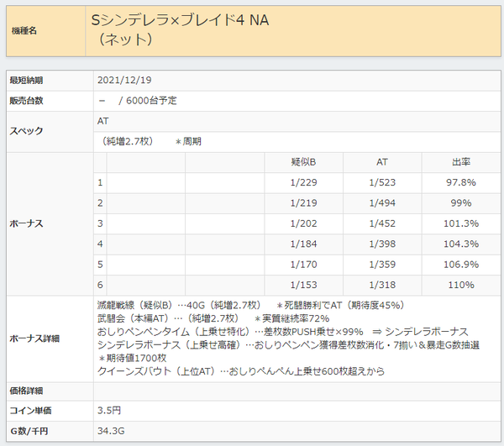Click the 出率 column header
Screen dimensions: 504x446
coord(461,162)
